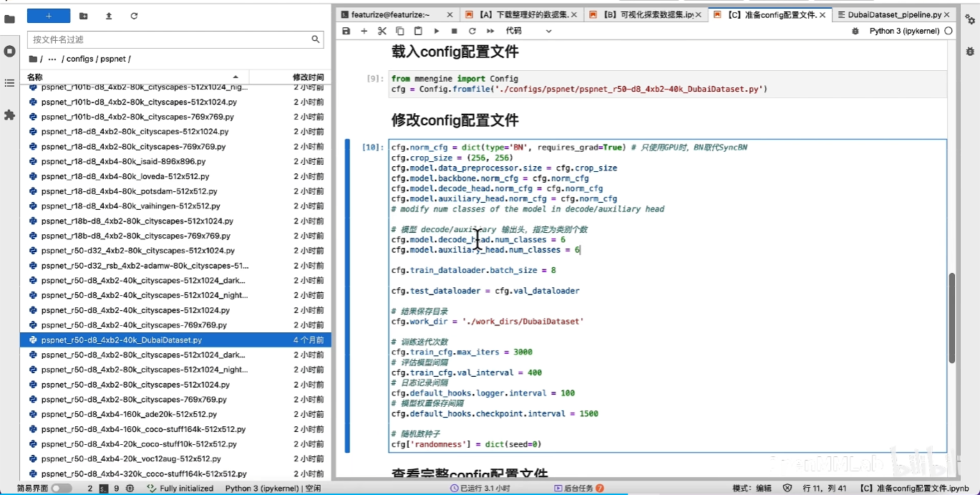Restart the kernel
980x495 pixels.
pyautogui.click(x=471, y=31)
